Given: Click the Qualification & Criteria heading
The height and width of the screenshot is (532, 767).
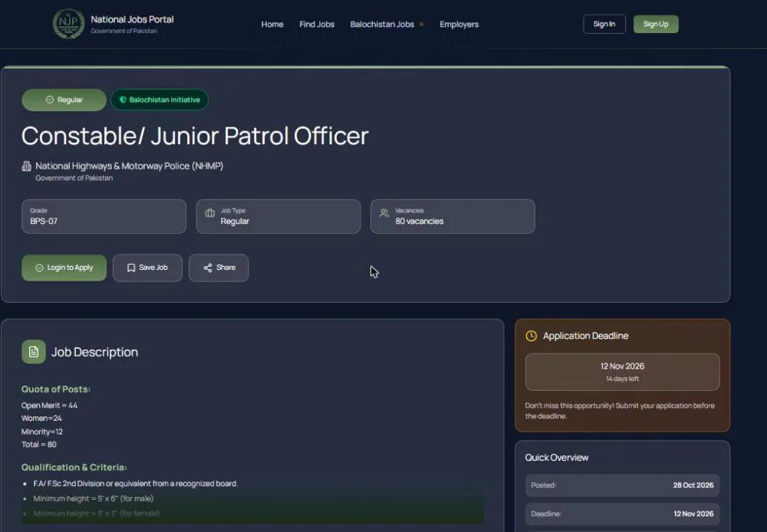Looking at the screenshot, I should [x=74, y=468].
